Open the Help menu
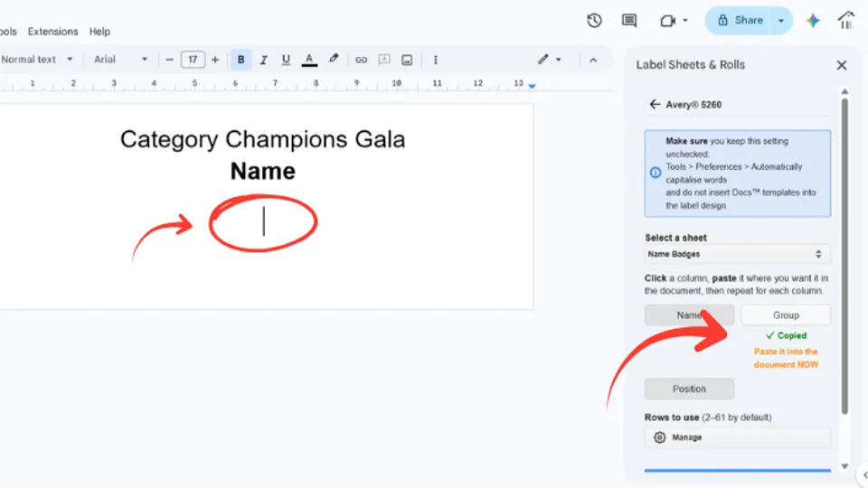Image resolution: width=868 pixels, height=488 pixels. (x=99, y=32)
